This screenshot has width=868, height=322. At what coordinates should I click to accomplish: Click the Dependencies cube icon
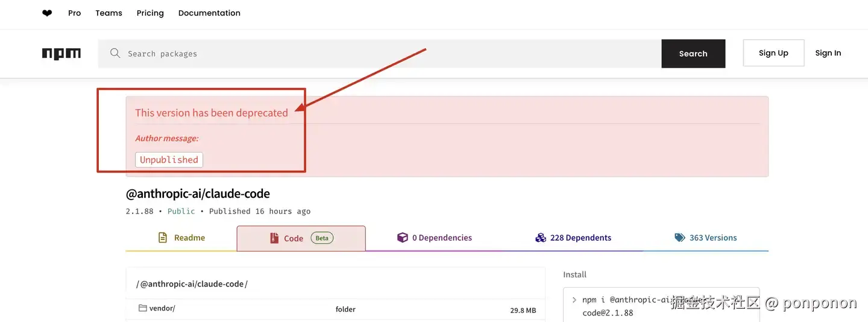click(403, 238)
